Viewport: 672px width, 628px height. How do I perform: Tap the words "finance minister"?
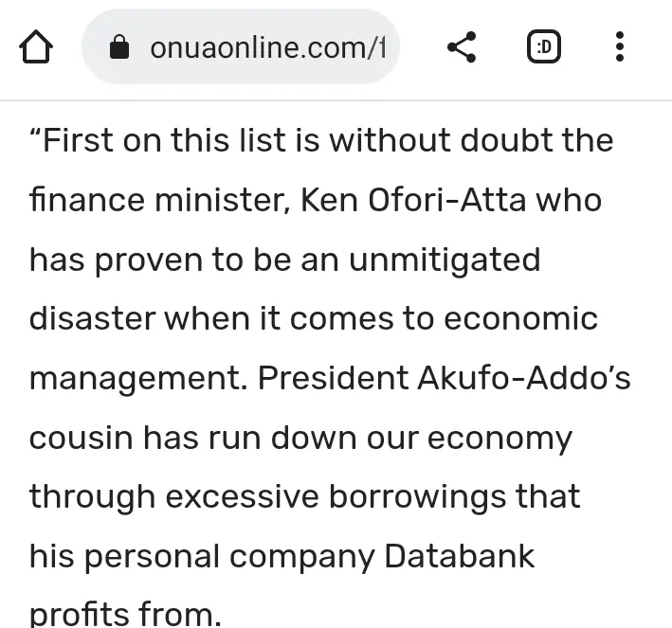click(x=158, y=201)
